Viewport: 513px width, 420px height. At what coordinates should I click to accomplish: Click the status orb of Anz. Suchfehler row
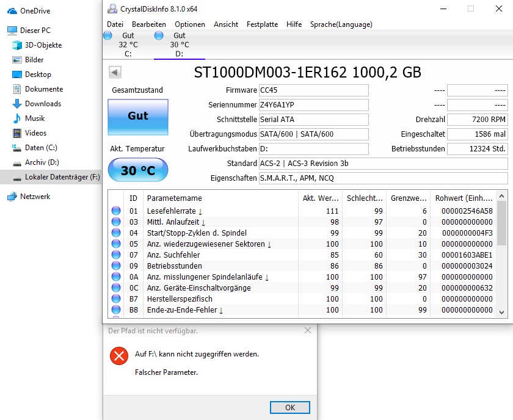[x=116, y=255]
